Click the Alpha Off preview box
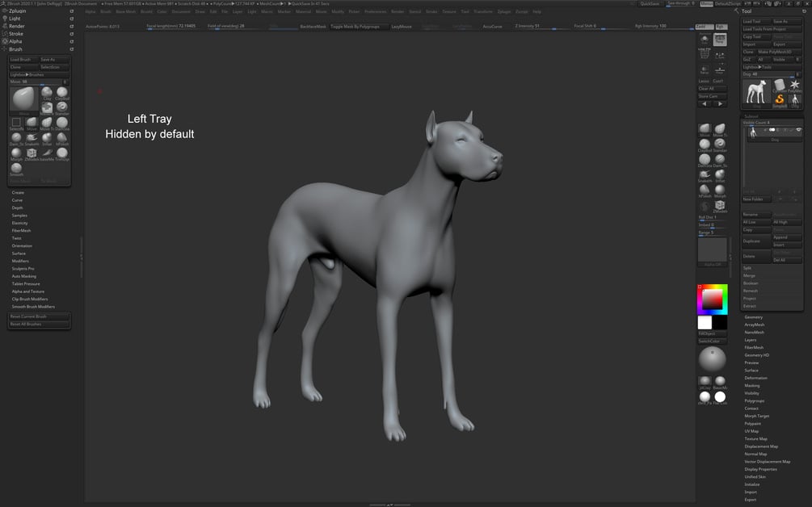 point(712,251)
